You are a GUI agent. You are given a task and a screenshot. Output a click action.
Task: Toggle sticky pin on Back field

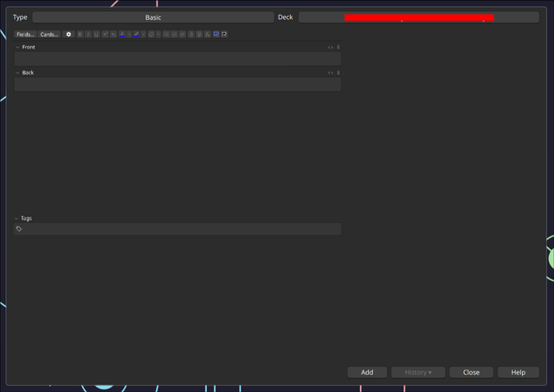coord(338,73)
